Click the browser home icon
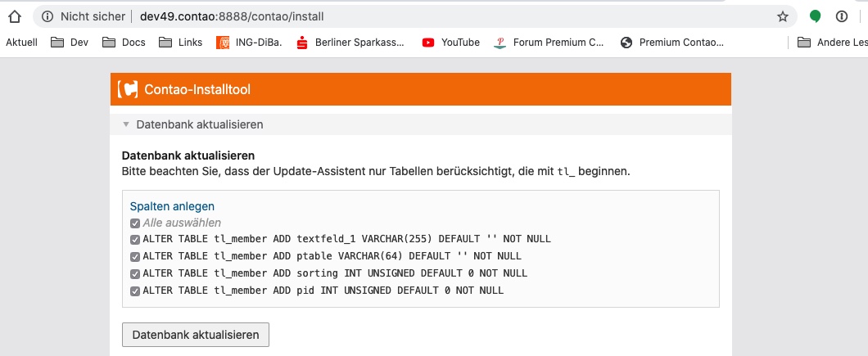Image resolution: width=868 pixels, height=356 pixels. pos(13,16)
